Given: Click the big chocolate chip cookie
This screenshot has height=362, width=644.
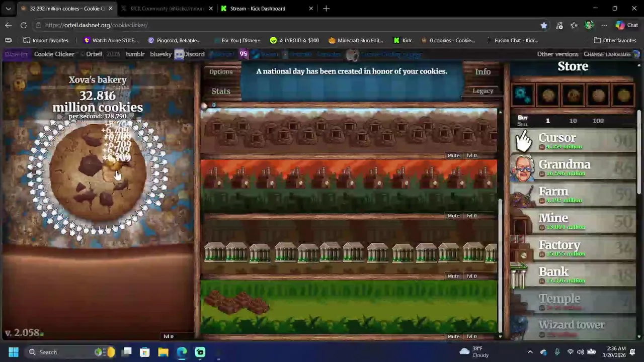Looking at the screenshot, I should (x=97, y=173).
